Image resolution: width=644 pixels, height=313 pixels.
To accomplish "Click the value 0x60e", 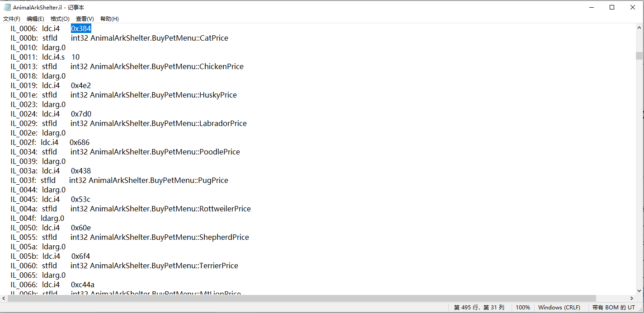I will pos(81,228).
